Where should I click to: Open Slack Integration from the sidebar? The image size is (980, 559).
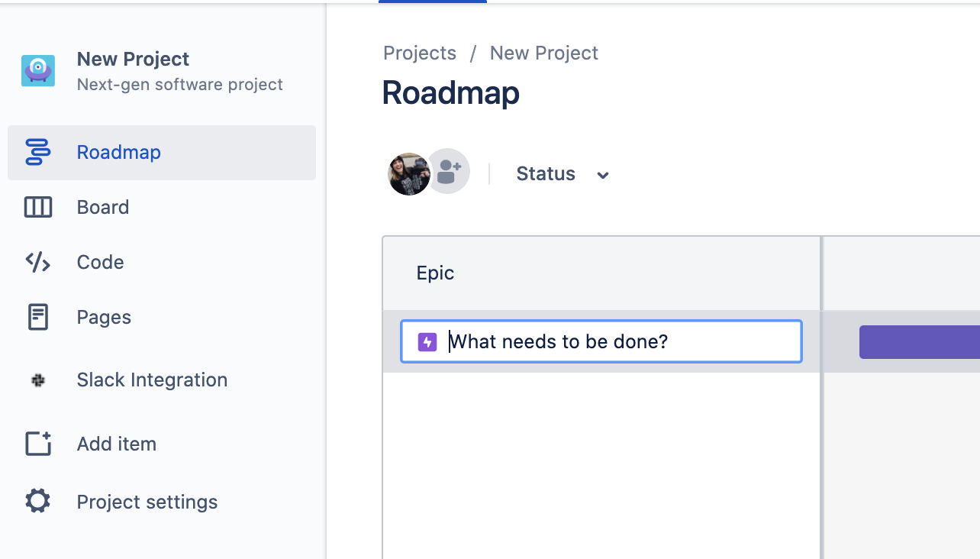pos(38,380)
